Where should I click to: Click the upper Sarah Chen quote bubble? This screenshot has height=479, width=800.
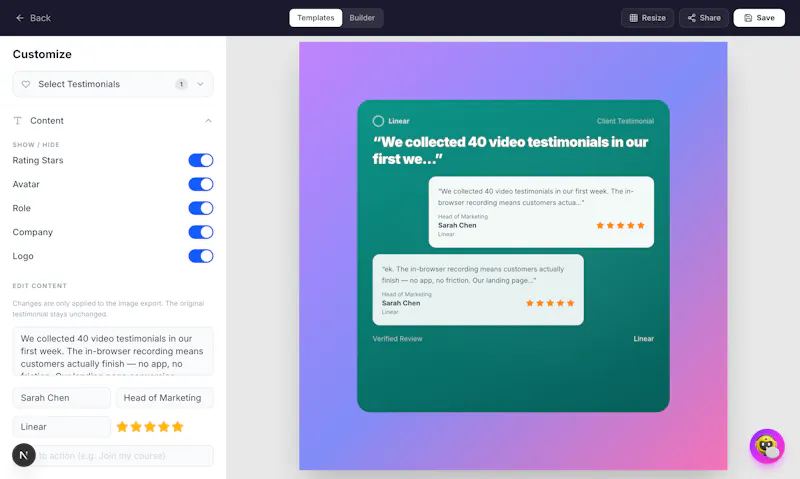(541, 212)
